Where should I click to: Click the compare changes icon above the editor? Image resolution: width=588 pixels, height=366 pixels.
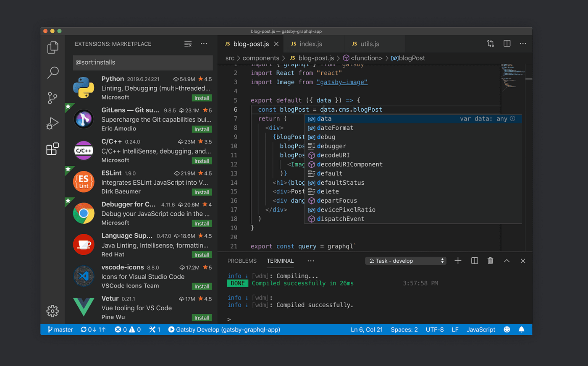pos(490,43)
